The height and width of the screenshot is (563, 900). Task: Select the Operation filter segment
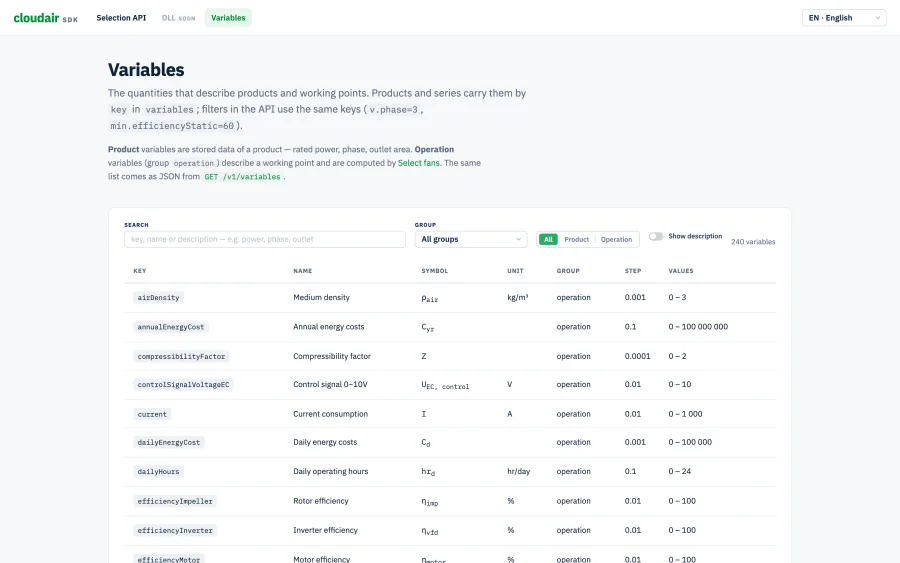tap(616, 239)
